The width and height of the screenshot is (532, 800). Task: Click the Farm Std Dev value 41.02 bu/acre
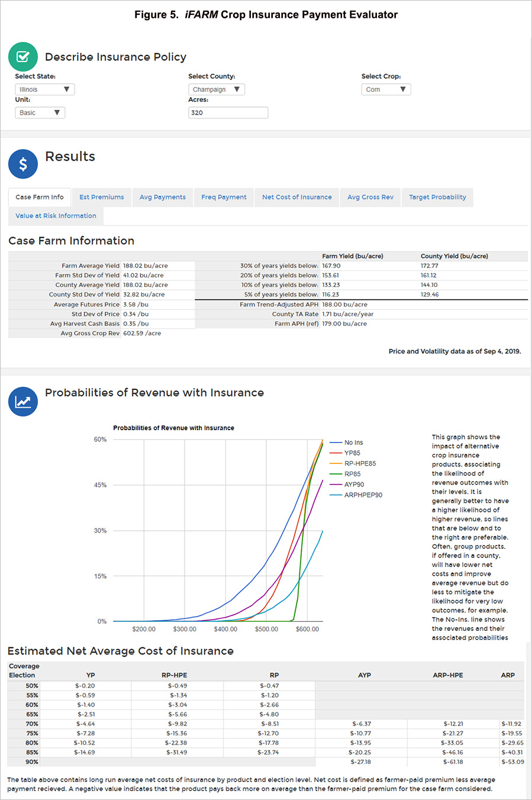[x=144, y=275]
